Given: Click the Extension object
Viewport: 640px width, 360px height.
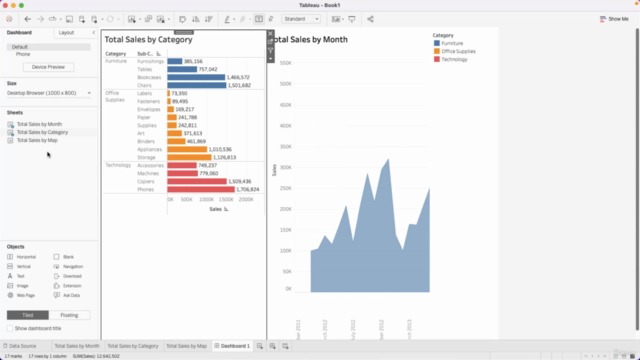Looking at the screenshot, I should coord(67,286).
